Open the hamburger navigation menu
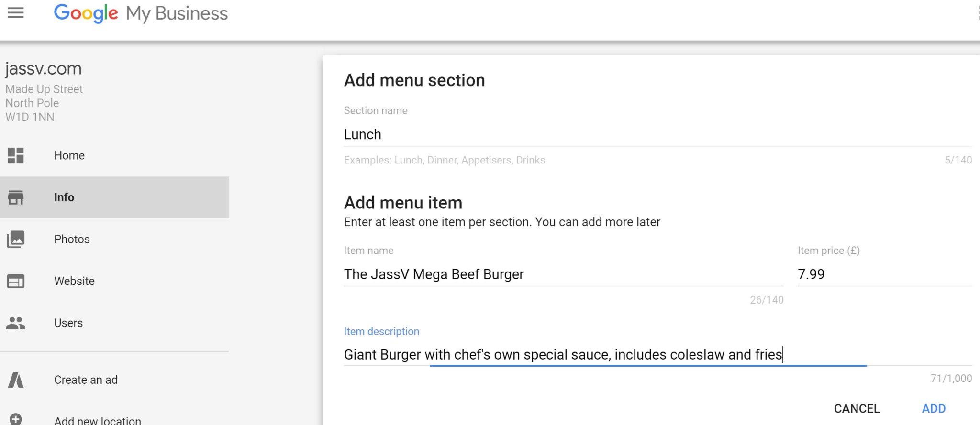980x425 pixels. tap(15, 12)
